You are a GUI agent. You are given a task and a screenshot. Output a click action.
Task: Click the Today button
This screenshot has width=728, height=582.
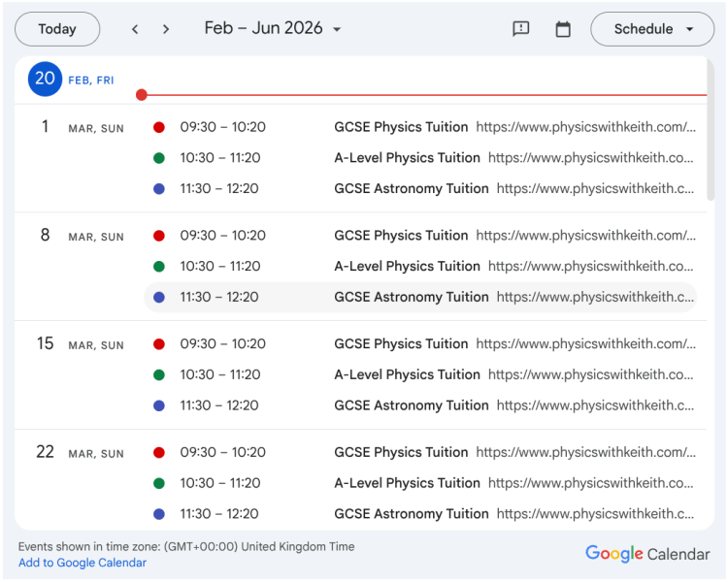[57, 29]
